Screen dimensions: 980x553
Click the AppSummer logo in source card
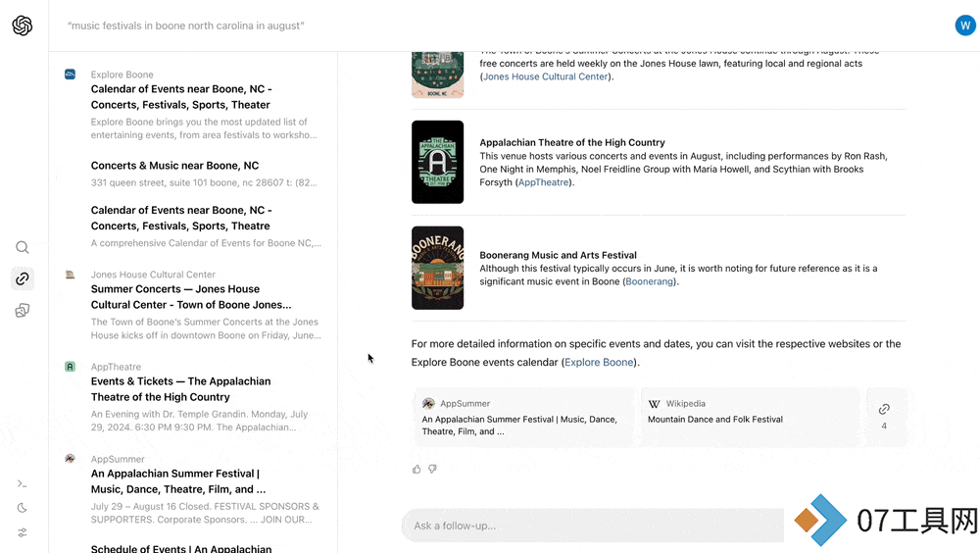pos(428,404)
